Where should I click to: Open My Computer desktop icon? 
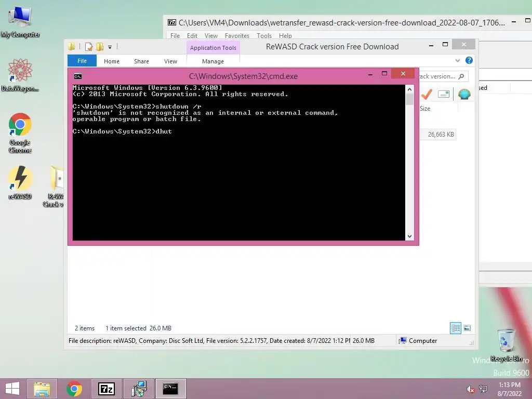(x=20, y=22)
